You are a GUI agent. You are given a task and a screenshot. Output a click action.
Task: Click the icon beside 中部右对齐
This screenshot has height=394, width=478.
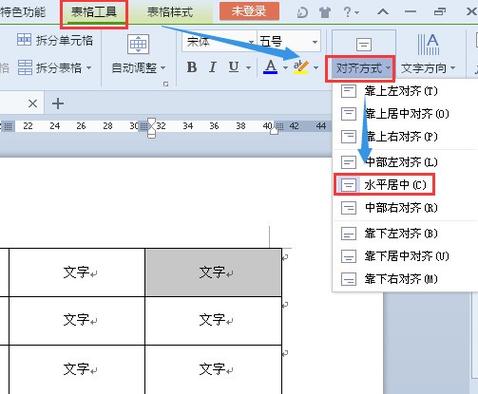tap(348, 208)
